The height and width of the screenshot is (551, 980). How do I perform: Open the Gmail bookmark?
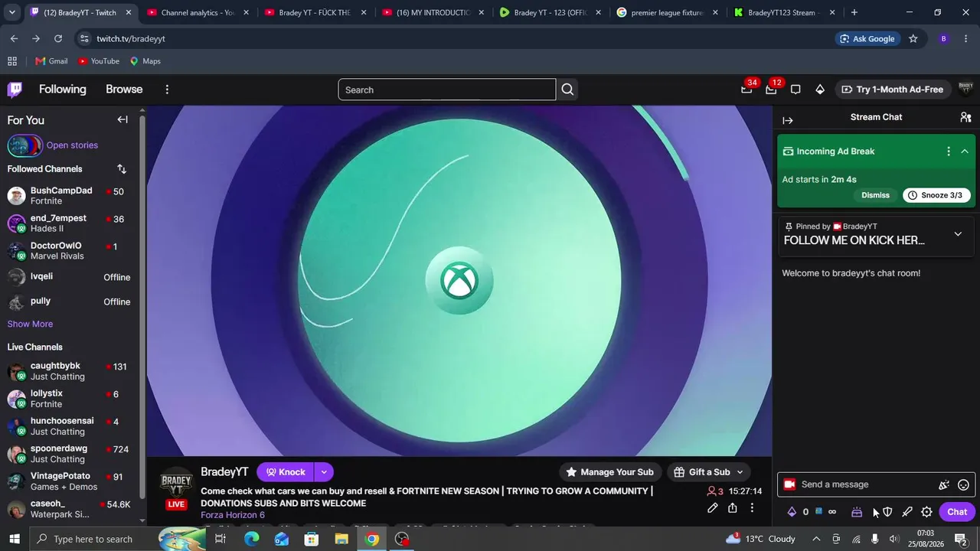pyautogui.click(x=51, y=61)
